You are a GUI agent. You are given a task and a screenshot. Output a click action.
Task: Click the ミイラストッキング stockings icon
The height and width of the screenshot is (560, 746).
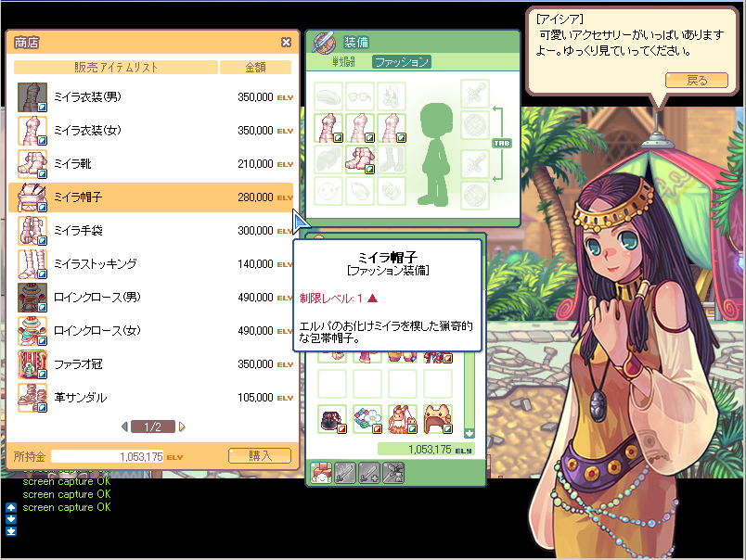32,264
